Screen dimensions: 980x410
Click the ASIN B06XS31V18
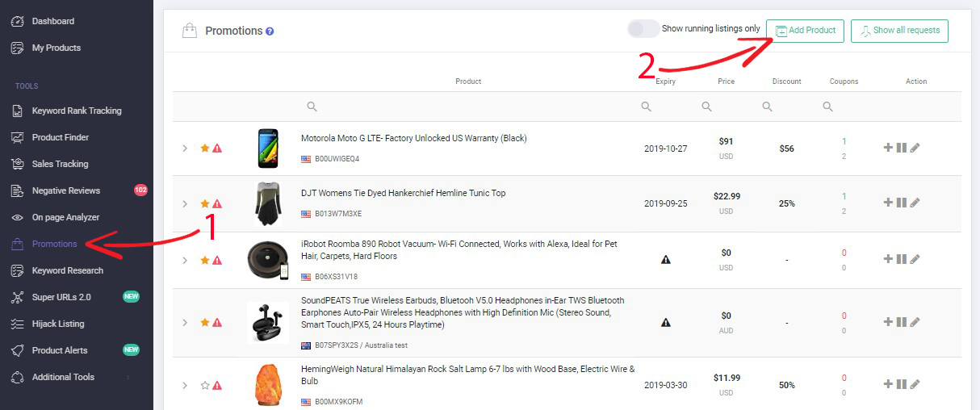336,277
